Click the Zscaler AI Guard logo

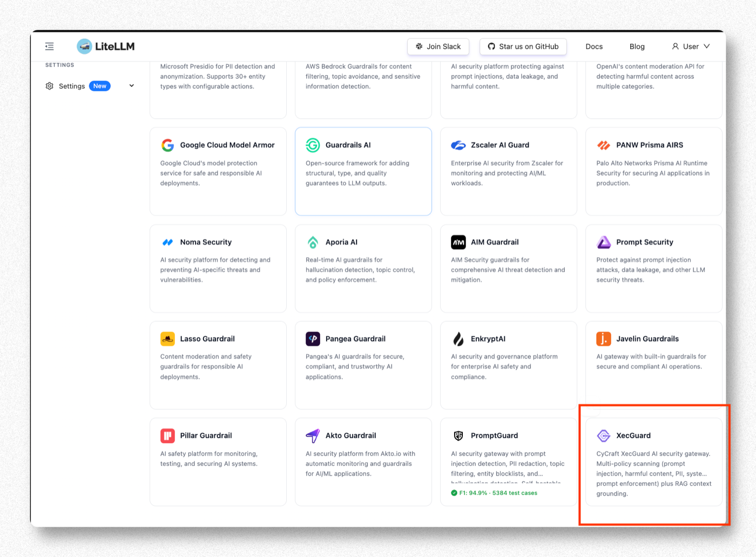click(458, 145)
